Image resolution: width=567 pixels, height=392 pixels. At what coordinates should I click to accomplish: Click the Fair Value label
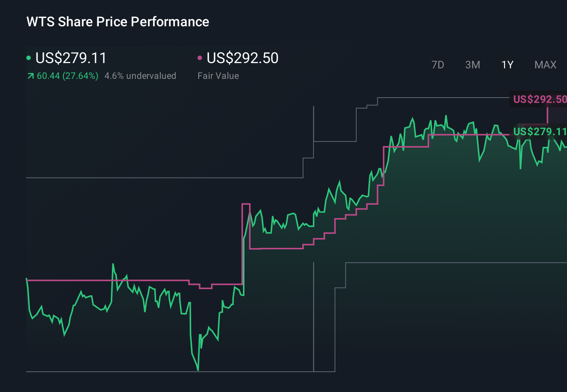[x=218, y=76]
